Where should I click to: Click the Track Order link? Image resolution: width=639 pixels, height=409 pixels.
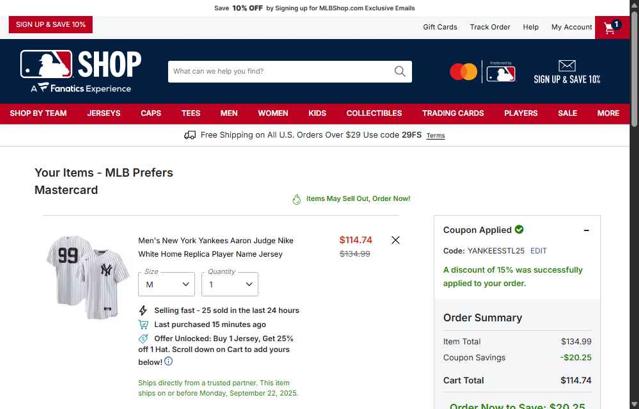(x=490, y=27)
